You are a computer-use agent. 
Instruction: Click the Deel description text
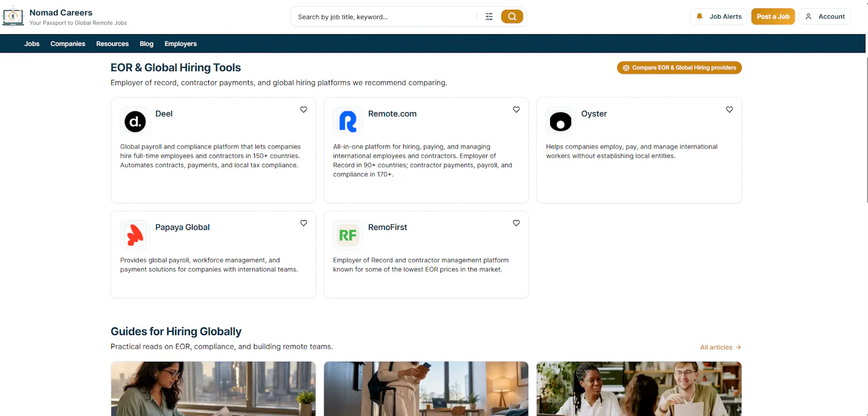coord(210,156)
